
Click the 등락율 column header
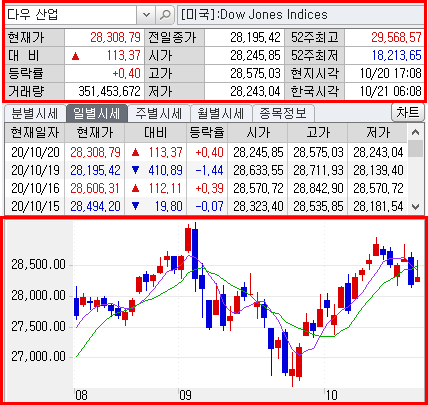(207, 133)
